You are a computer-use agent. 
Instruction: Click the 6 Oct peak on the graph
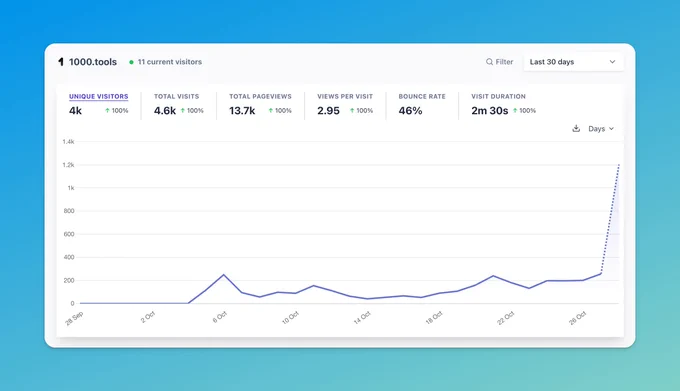[x=224, y=274]
